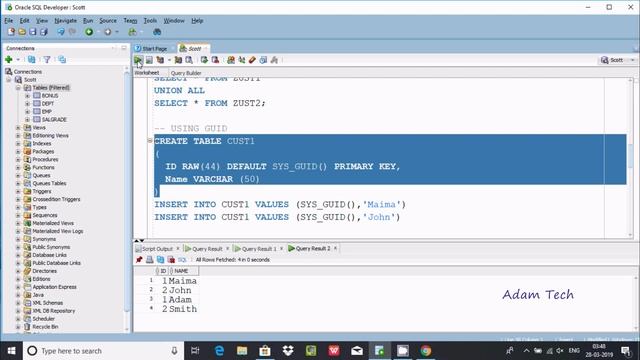Collapse the CREATE TABLE code fold marker

pos(150,141)
